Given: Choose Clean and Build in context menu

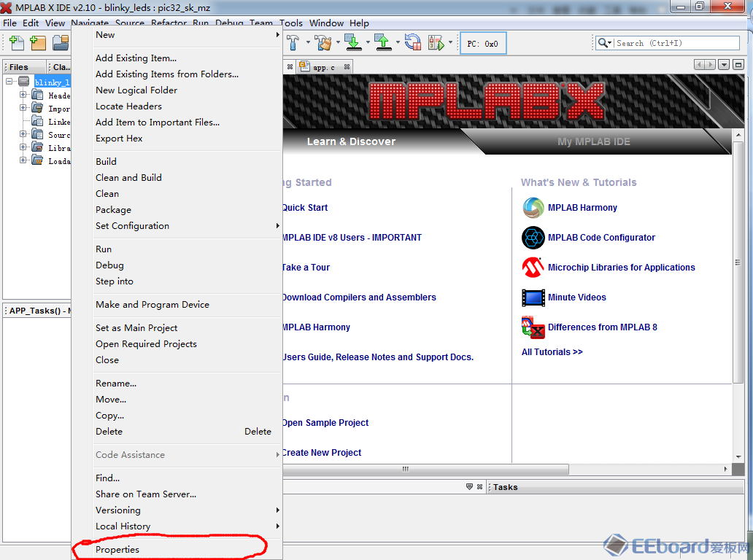Looking at the screenshot, I should [128, 177].
